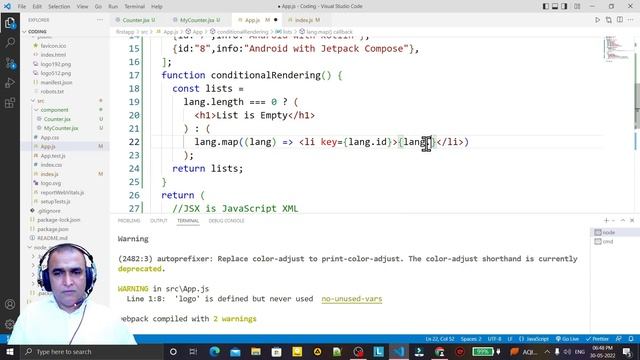Click conditionalRendering in breadcrumbs
The image size is (640, 360).
click(242, 31)
